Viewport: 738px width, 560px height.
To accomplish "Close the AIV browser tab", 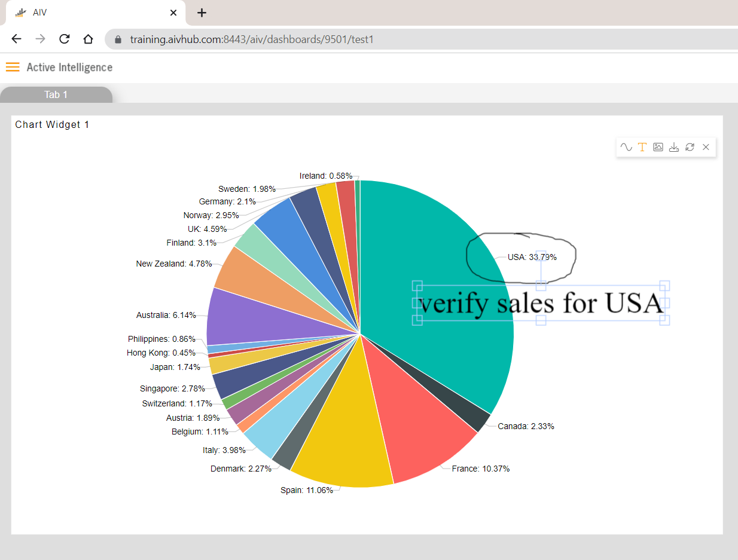I will pos(173,13).
